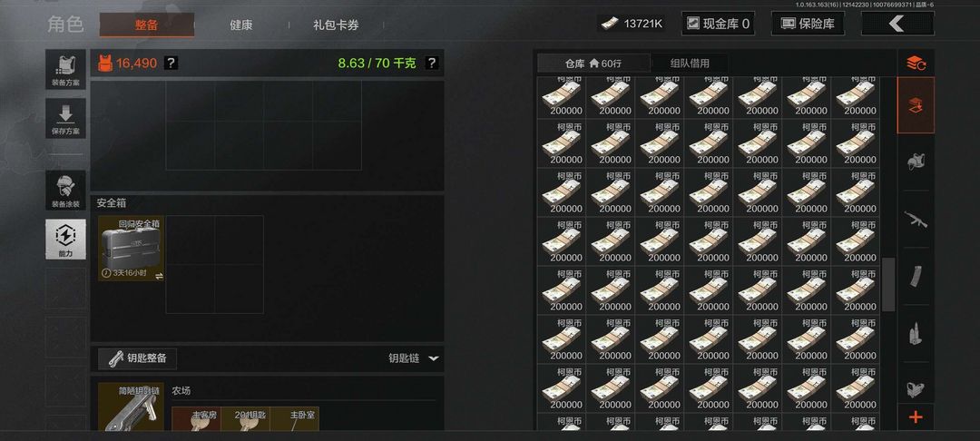Filter stash by bullet ammo icon

coord(916,334)
